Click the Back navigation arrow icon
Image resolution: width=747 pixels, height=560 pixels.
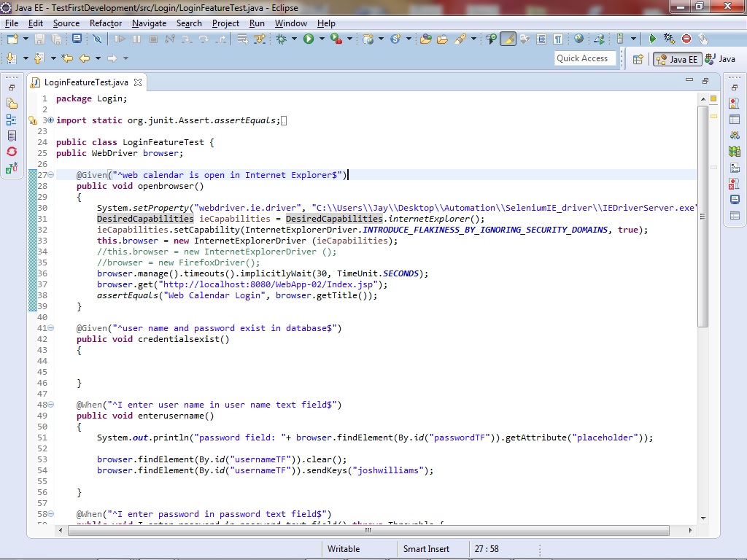85,58
